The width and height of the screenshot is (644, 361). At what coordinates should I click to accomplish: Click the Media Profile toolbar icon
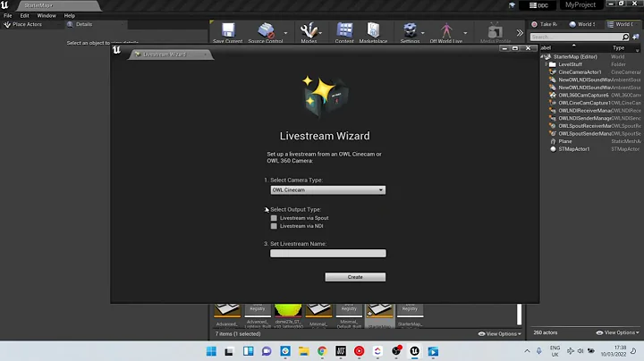click(496, 32)
